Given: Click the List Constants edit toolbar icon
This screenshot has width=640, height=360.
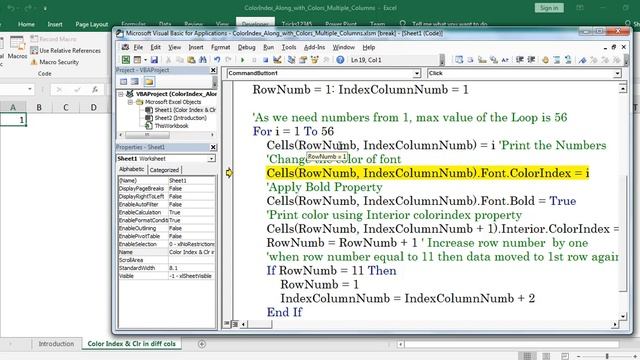Looking at the screenshot, I should pos(471,60).
